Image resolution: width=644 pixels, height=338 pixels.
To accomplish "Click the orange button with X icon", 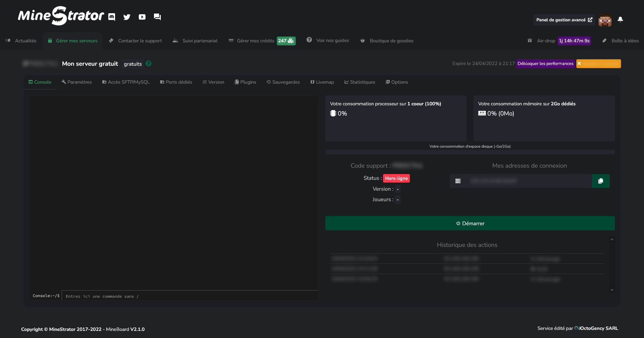I will click(599, 64).
